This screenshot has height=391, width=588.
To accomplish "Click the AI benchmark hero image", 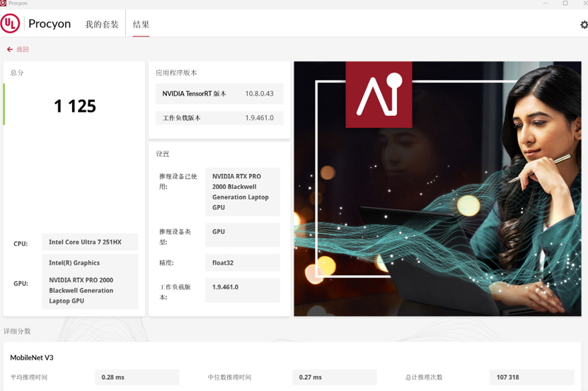I will click(437, 189).
